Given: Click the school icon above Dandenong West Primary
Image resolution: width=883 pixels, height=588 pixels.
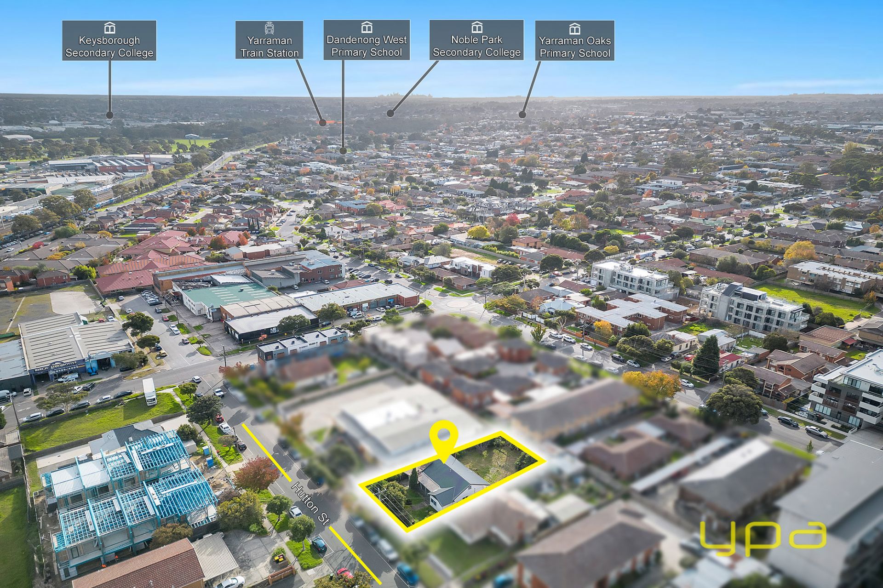Looking at the screenshot, I should pos(367,28).
